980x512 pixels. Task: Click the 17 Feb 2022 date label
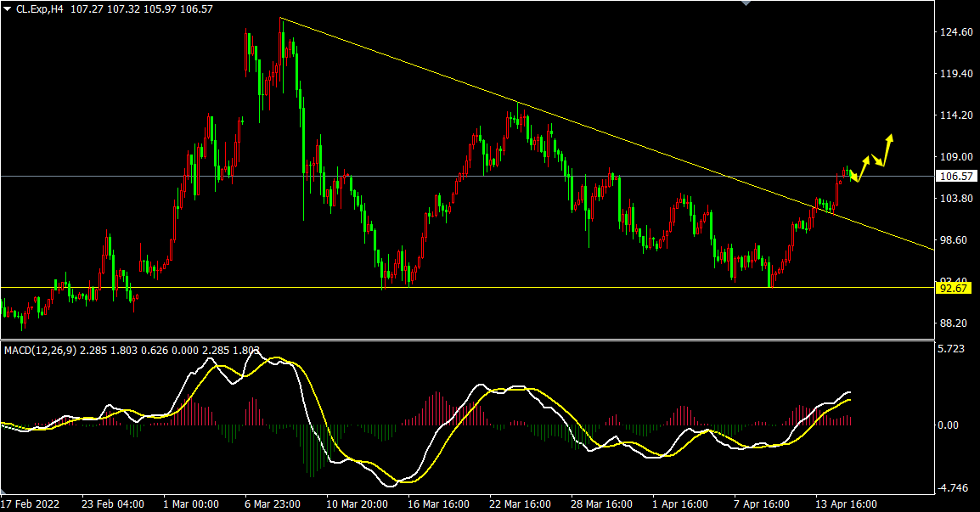30,504
